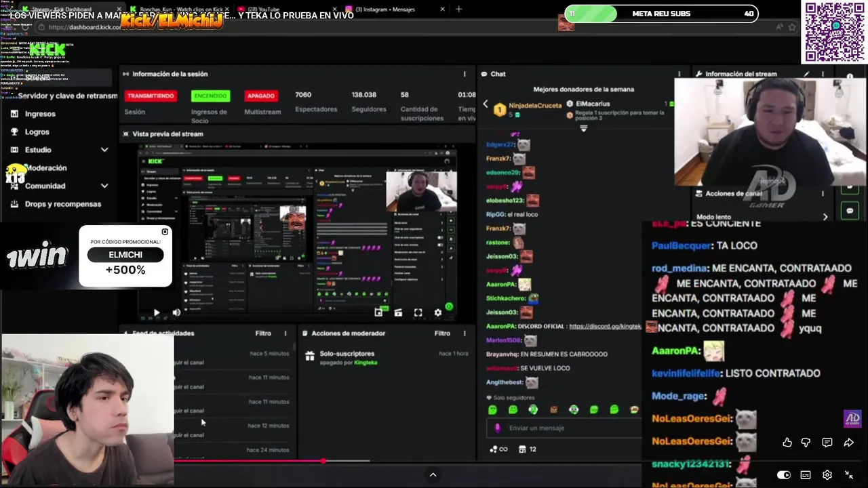Click the Kick logo in the dashboard

(x=47, y=49)
